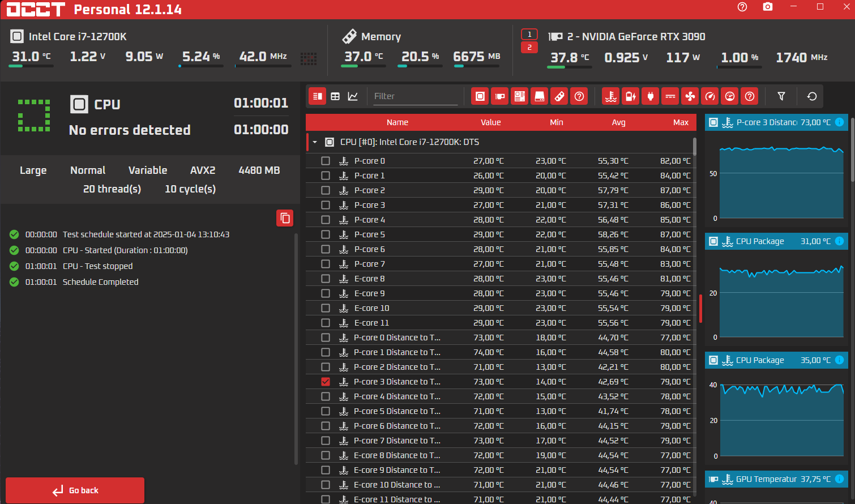The image size is (855, 504).
Task: Sort the table by Max column
Action: point(681,122)
